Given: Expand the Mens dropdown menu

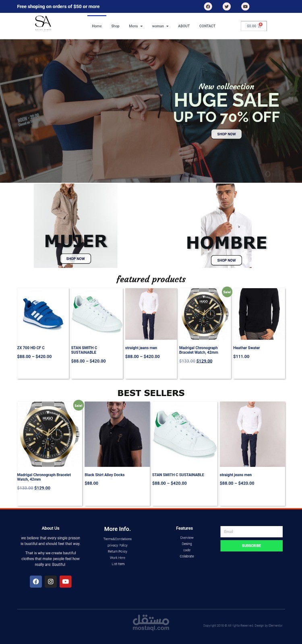Looking at the screenshot, I should [136, 26].
